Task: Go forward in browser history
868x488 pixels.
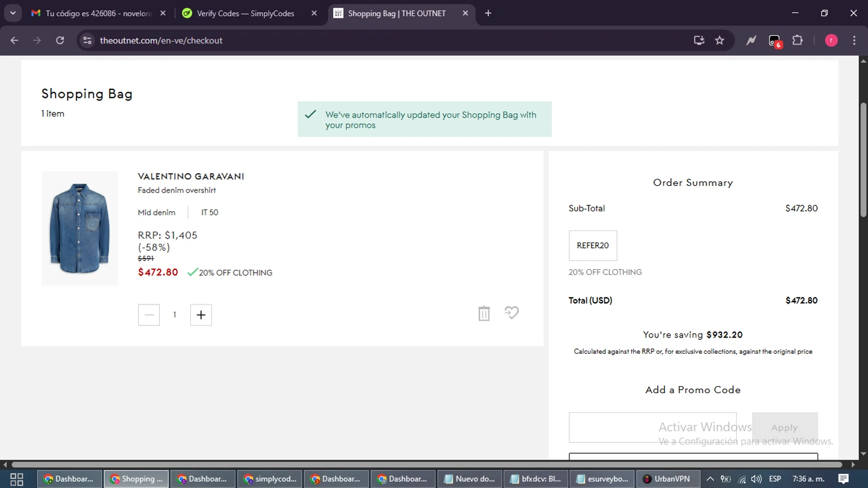Action: (x=37, y=41)
